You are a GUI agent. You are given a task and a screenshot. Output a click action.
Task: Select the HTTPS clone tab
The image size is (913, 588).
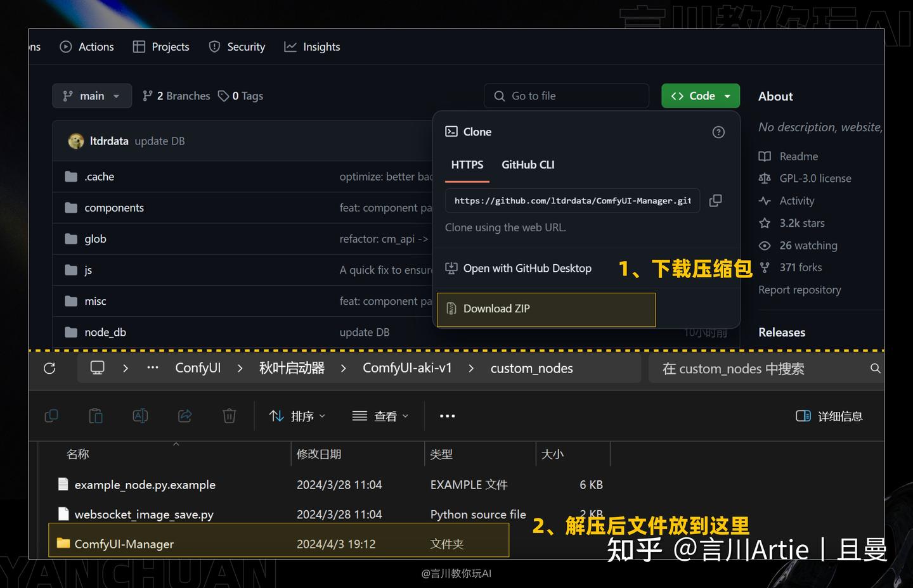coord(467,165)
